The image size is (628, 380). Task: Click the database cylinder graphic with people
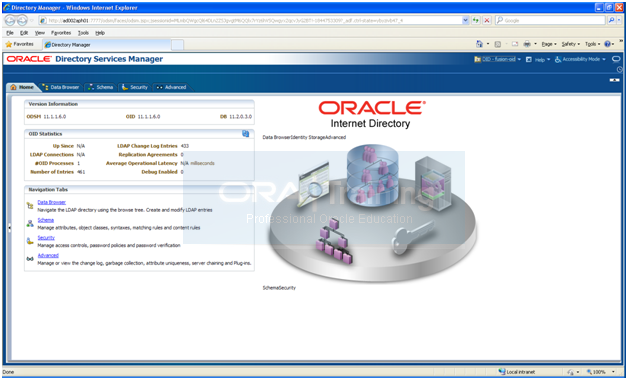pyautogui.click(x=373, y=174)
